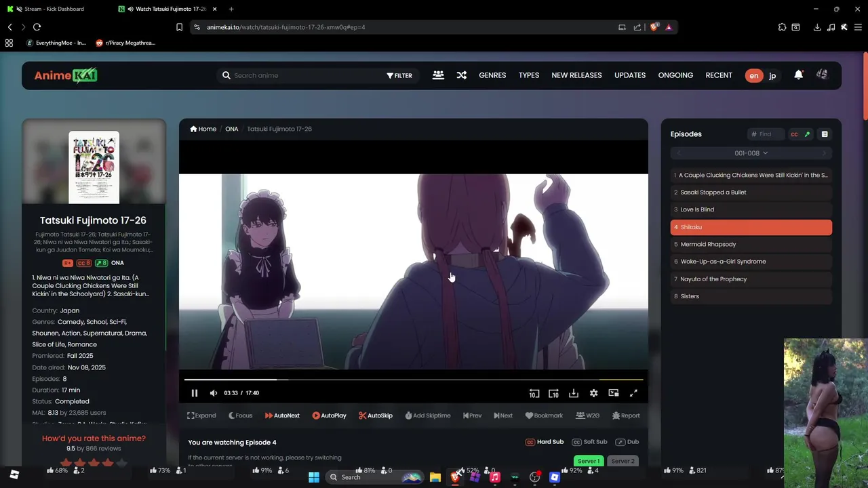Toggle AutoPlay option
Screen dimensions: 868x488
329,415
